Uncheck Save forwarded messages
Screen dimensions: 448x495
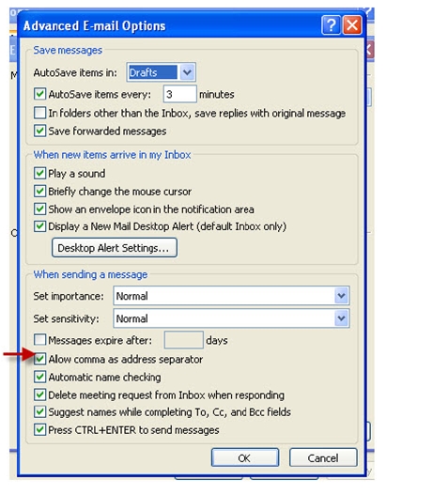pos(39,131)
